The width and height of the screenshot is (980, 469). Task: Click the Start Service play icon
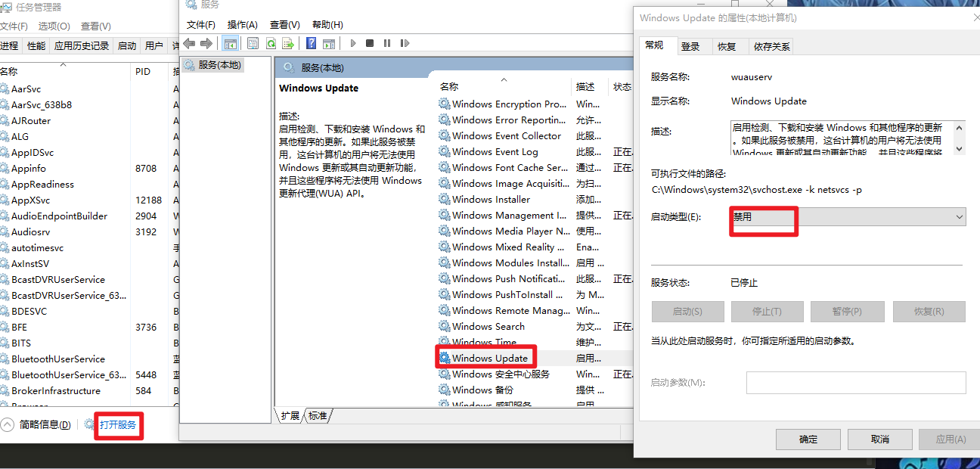coord(353,43)
